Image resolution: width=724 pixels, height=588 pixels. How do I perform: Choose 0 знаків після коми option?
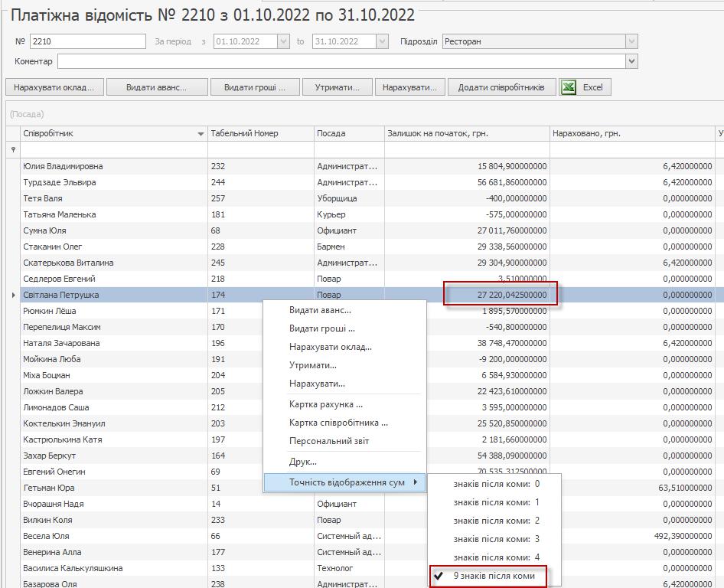pos(496,484)
